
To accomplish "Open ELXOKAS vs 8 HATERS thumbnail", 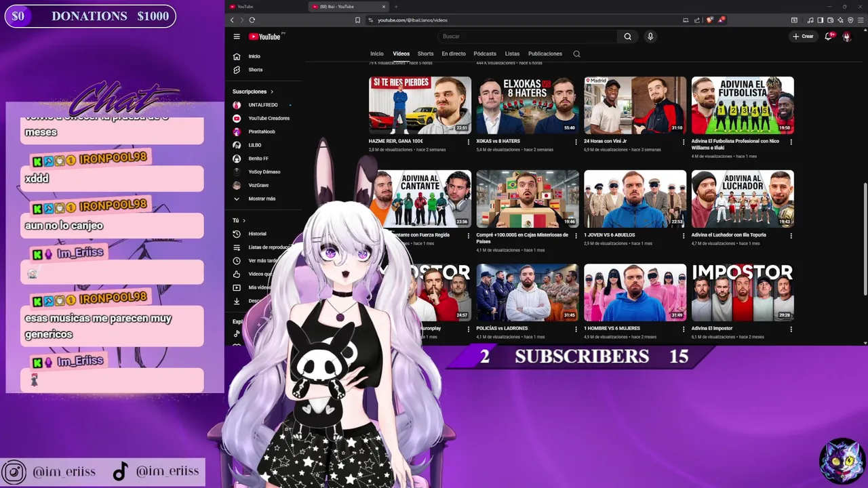I will click(x=528, y=105).
